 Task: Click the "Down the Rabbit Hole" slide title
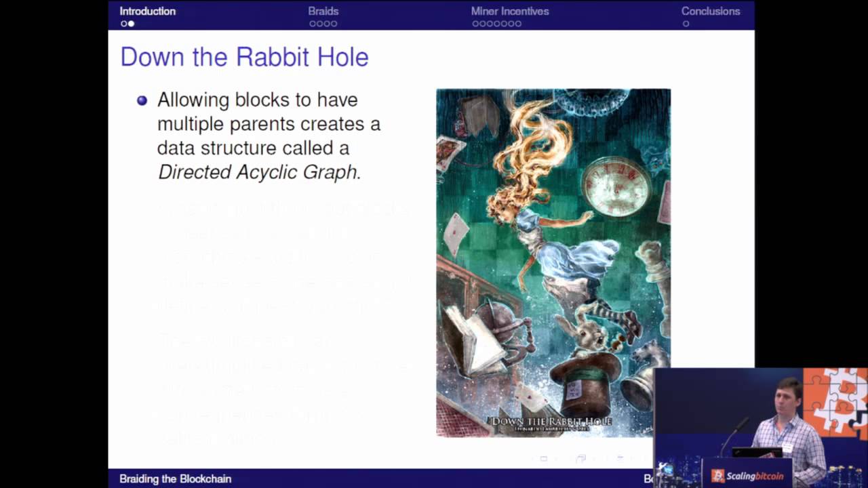244,56
